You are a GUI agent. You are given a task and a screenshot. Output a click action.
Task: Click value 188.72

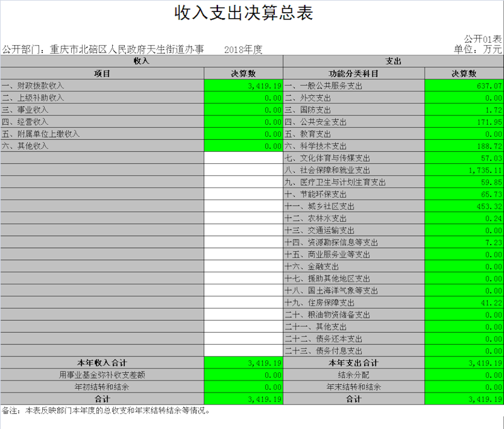(464, 146)
